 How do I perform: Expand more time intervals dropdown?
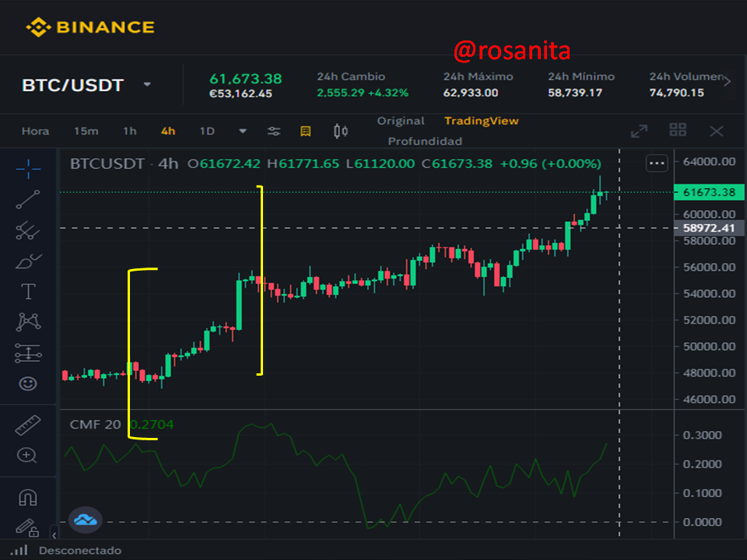243,131
